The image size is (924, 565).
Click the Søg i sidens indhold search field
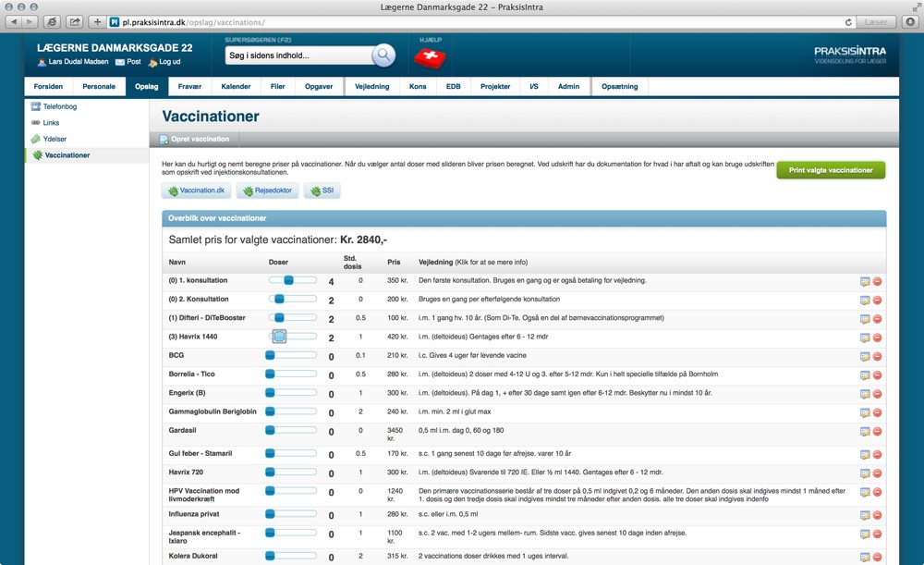298,55
